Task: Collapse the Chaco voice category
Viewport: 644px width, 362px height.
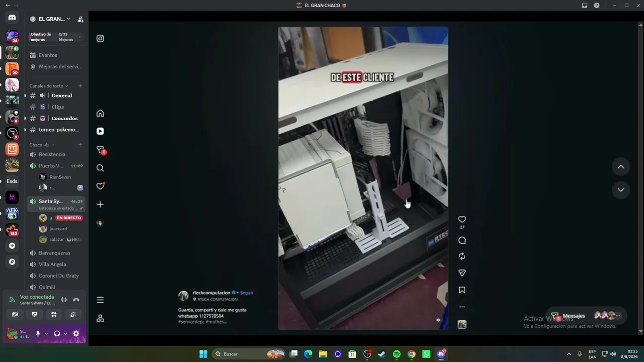Action: (x=42, y=145)
